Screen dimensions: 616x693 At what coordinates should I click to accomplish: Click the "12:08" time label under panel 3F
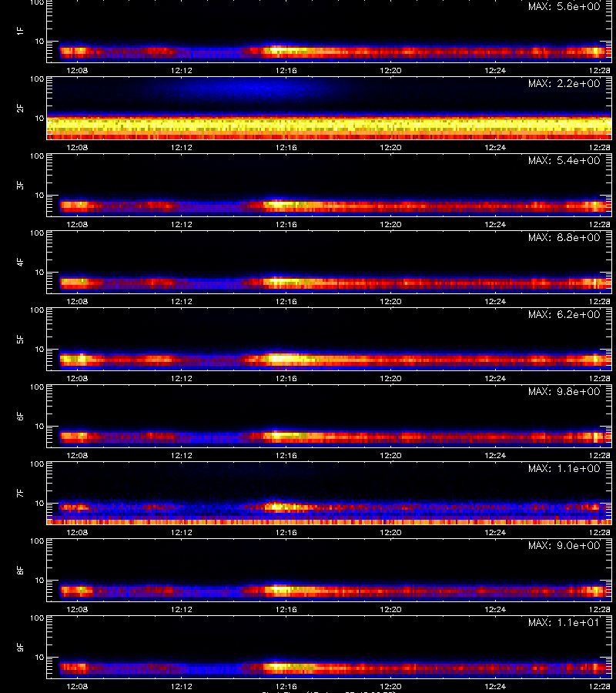77,225
